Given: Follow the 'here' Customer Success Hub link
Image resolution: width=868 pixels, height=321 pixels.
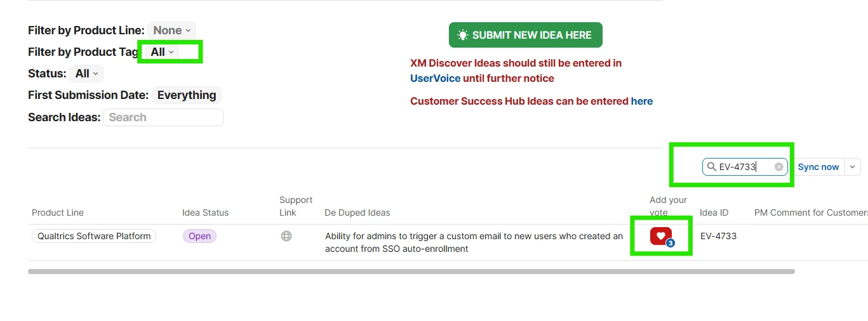Looking at the screenshot, I should (641, 102).
